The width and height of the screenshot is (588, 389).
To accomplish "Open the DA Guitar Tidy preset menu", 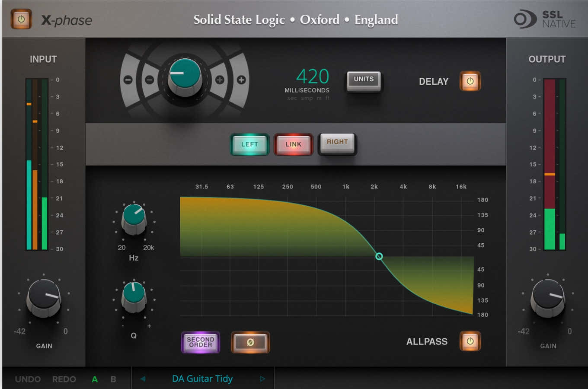I will tap(202, 379).
